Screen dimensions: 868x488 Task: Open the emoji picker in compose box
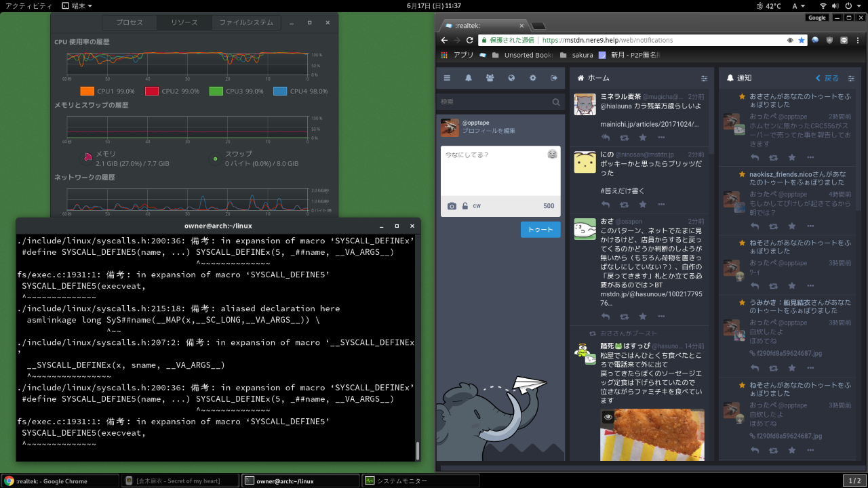(552, 155)
